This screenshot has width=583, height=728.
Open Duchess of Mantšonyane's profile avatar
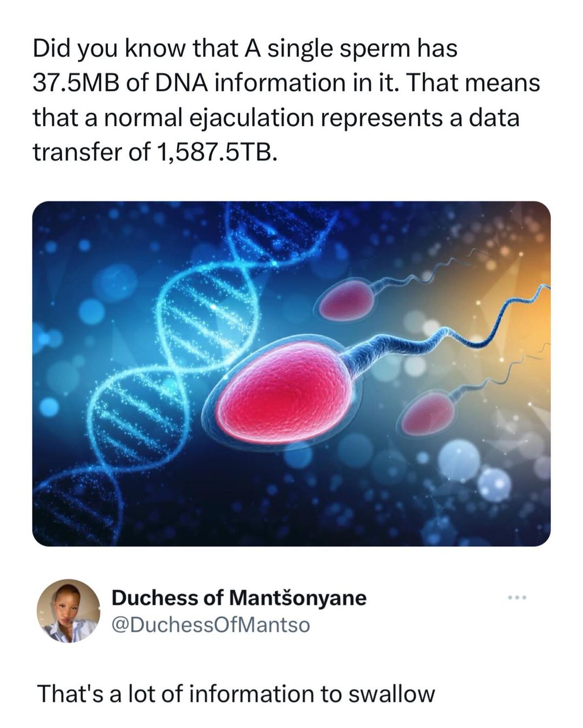(x=68, y=611)
